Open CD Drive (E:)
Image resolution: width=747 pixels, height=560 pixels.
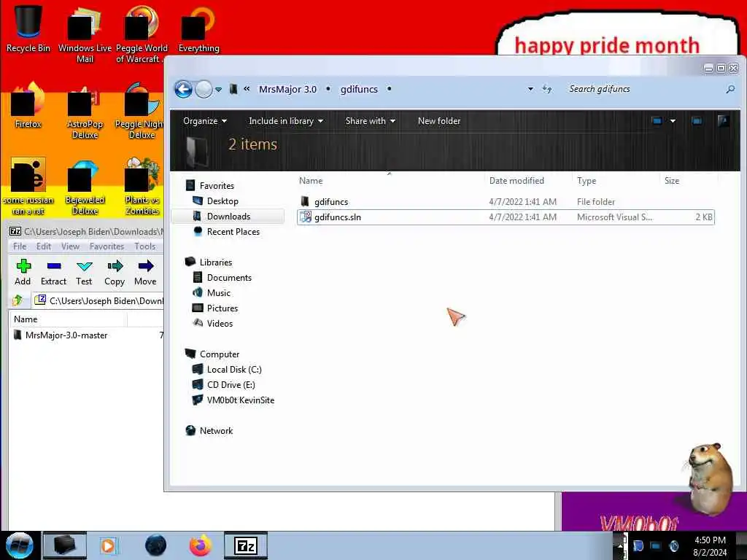click(231, 385)
